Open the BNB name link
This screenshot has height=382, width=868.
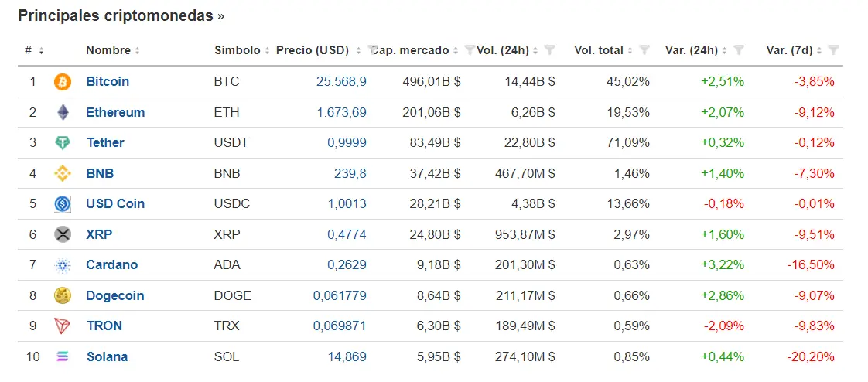tap(100, 173)
